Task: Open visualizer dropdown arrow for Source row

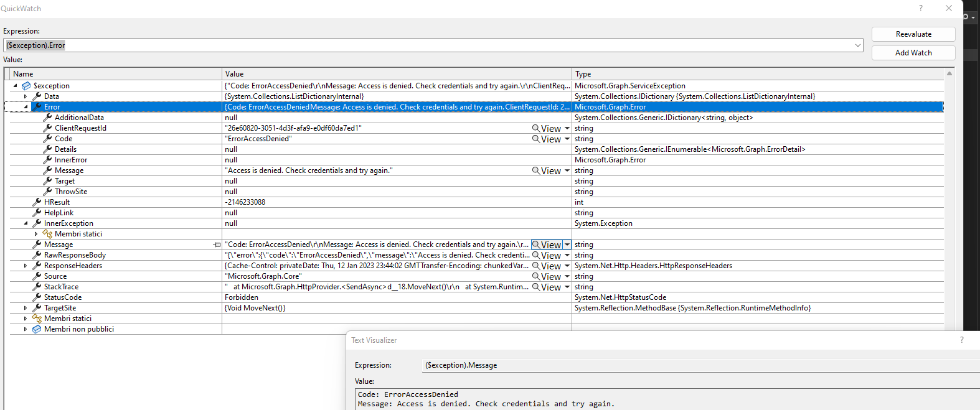Action: (x=567, y=276)
